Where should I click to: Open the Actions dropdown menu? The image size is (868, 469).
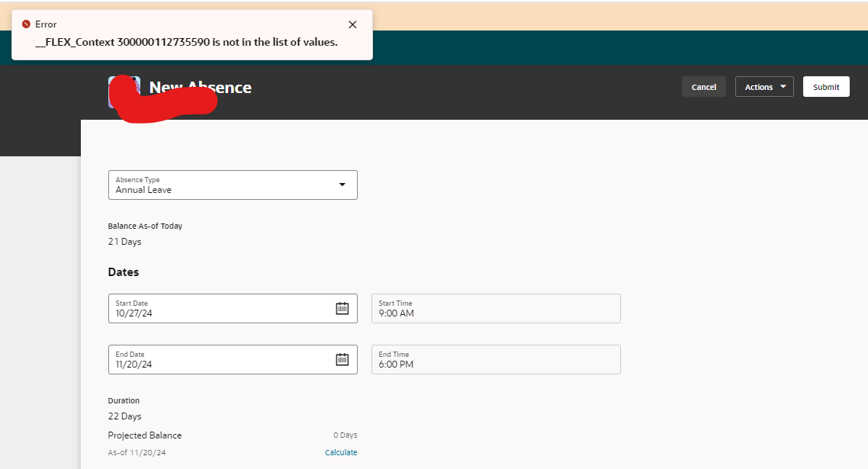click(x=764, y=87)
